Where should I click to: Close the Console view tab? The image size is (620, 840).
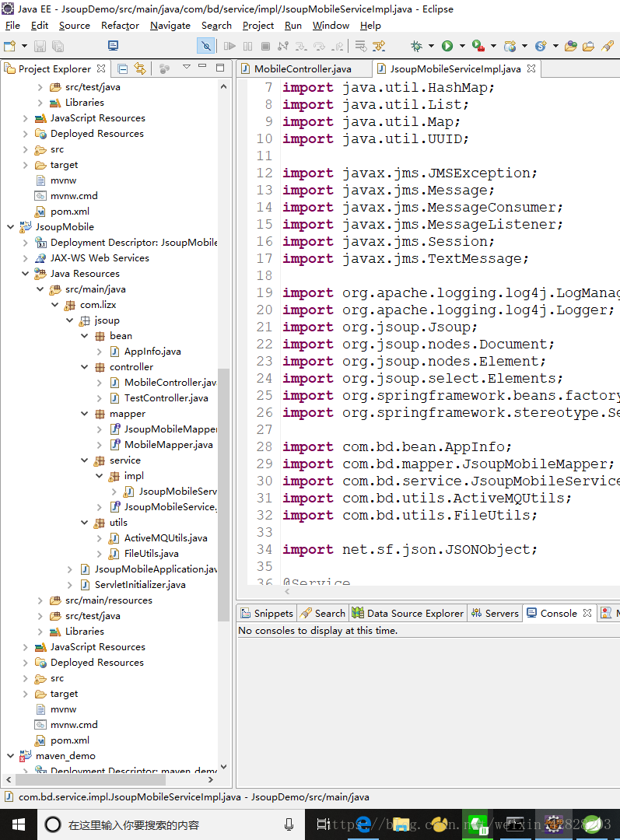point(587,613)
